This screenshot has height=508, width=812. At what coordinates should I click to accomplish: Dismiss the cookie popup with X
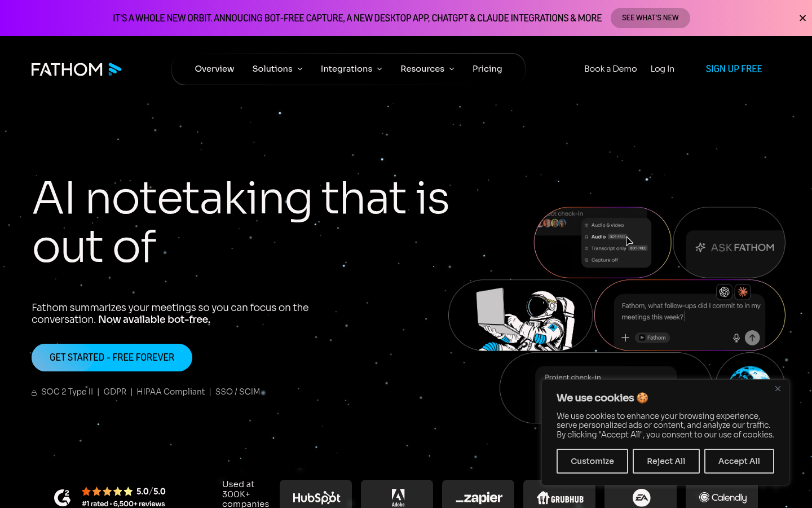(x=778, y=388)
